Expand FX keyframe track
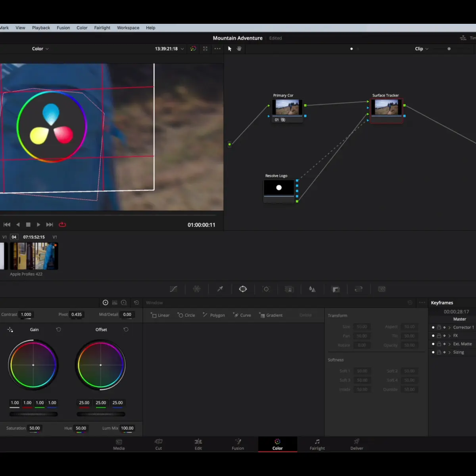The width and height of the screenshot is (476, 476). (449, 336)
